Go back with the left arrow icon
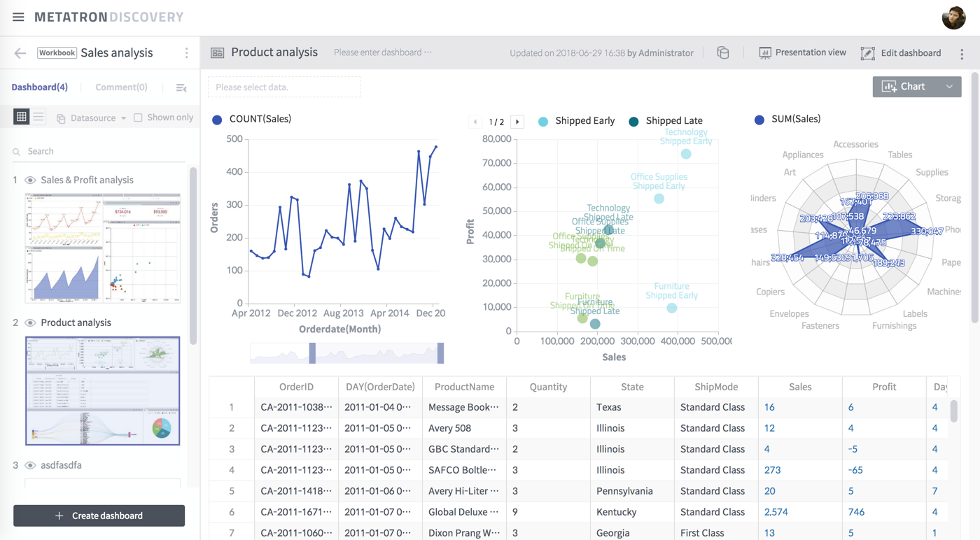 pyautogui.click(x=20, y=53)
